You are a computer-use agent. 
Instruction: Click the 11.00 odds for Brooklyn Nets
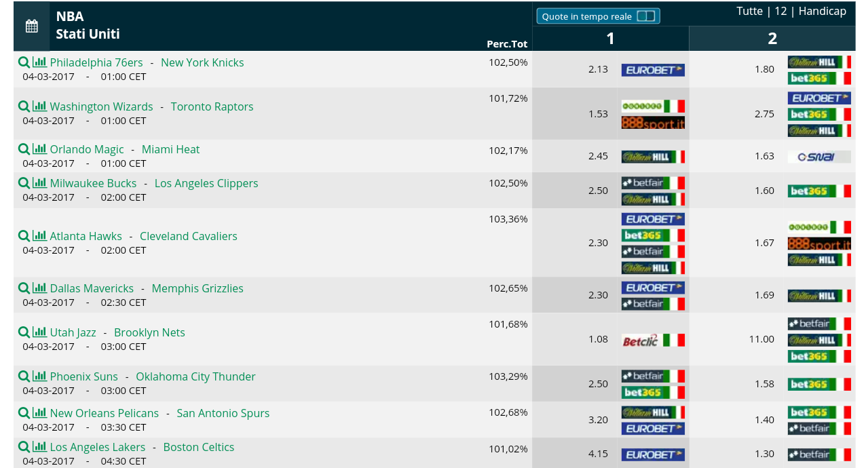click(761, 339)
